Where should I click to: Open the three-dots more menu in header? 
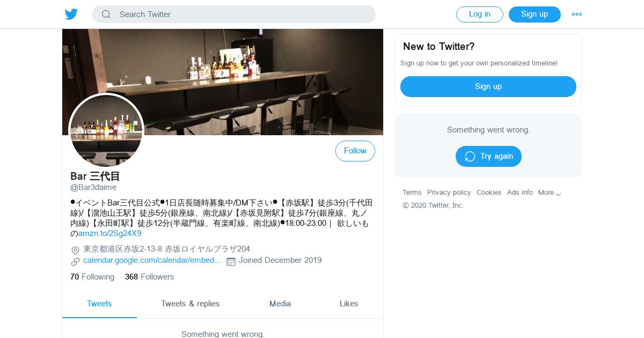tap(577, 14)
